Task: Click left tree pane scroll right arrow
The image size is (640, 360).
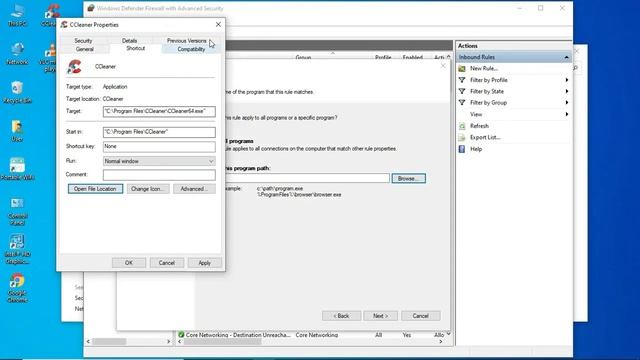Action: coord(169,341)
